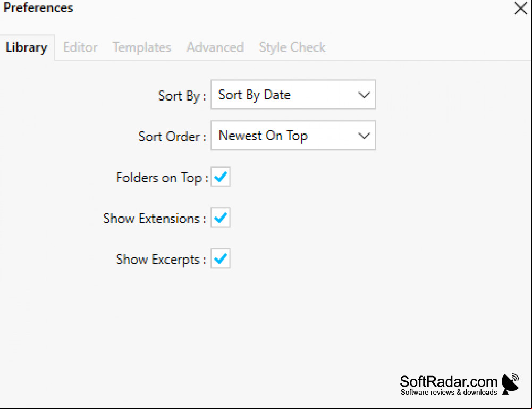Toggle the Folders on Top checkbox
The width and height of the screenshot is (532, 409).
221,177
